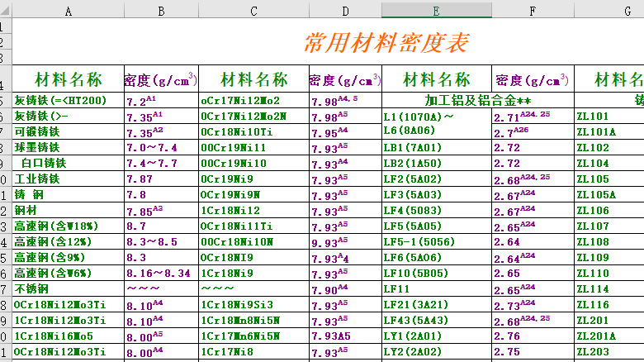
Task: Click cell LB2(1A50)
Action: (x=437, y=163)
